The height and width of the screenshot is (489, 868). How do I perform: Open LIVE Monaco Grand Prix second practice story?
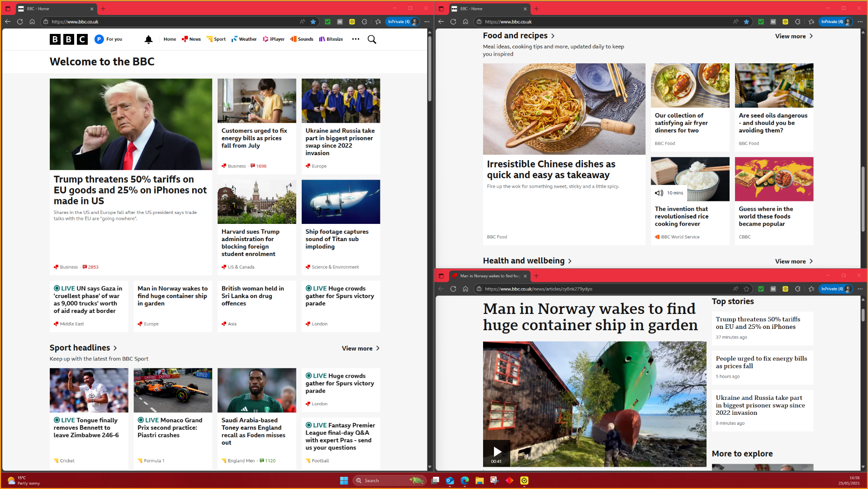pos(170,427)
